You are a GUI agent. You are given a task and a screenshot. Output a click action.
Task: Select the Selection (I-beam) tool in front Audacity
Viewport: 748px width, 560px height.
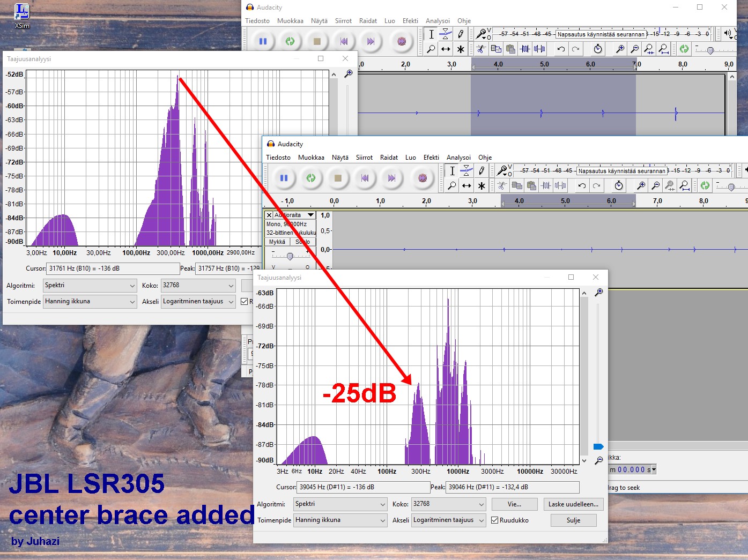pos(452,170)
